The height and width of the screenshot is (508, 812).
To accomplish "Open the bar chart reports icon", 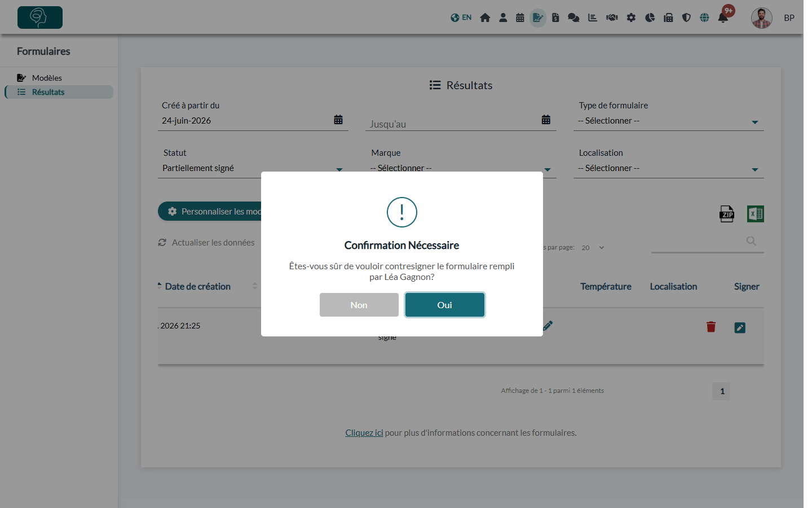I will (593, 17).
